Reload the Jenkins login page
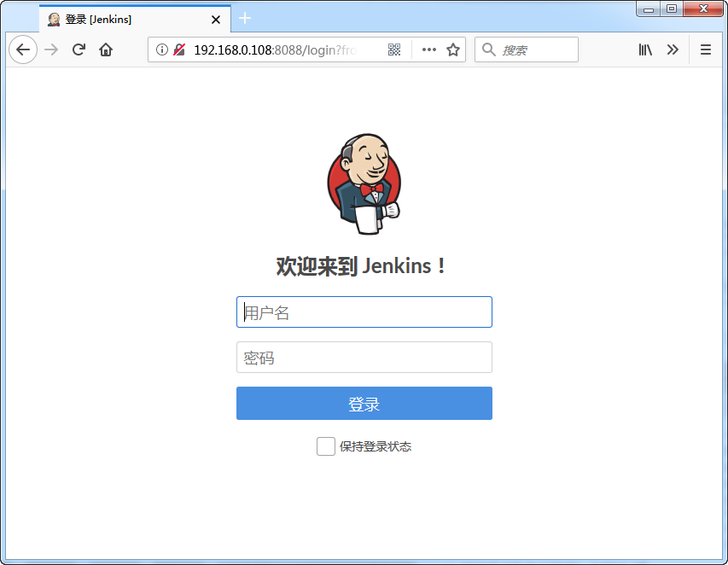This screenshot has height=565, width=728. click(79, 50)
